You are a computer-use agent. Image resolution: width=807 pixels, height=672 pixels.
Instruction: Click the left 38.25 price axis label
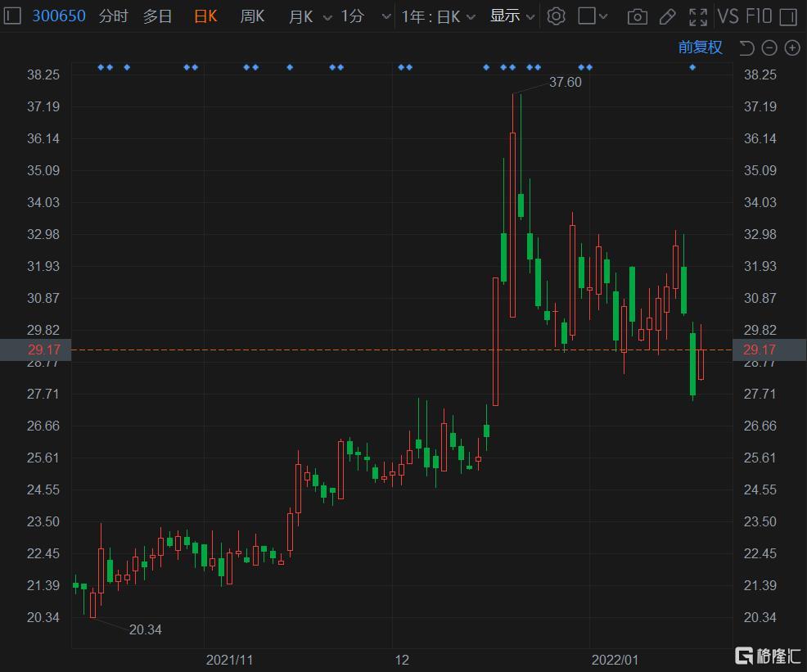coord(43,74)
